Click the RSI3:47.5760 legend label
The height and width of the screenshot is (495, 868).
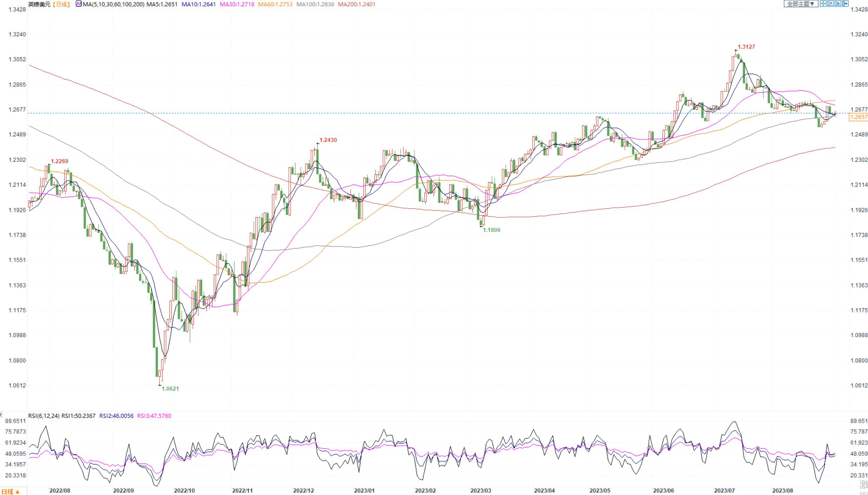coord(154,416)
